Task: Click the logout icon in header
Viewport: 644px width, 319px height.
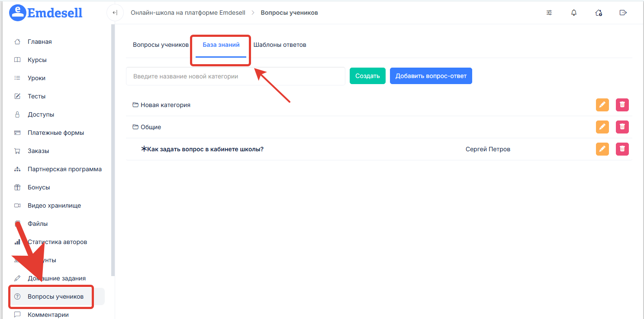Action: tap(623, 13)
